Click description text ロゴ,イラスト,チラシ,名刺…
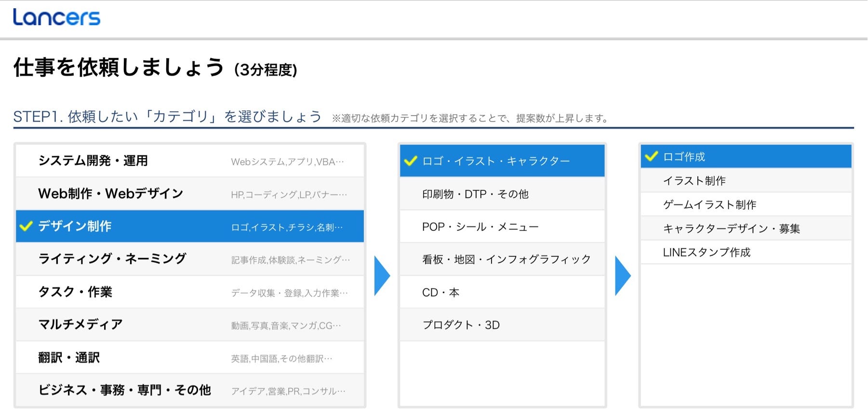 [x=287, y=227]
